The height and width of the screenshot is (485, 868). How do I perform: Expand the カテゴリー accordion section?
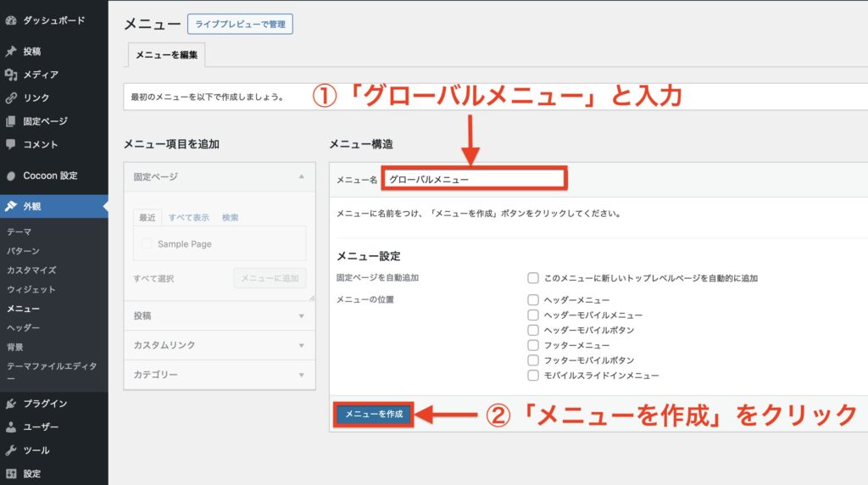click(x=218, y=375)
